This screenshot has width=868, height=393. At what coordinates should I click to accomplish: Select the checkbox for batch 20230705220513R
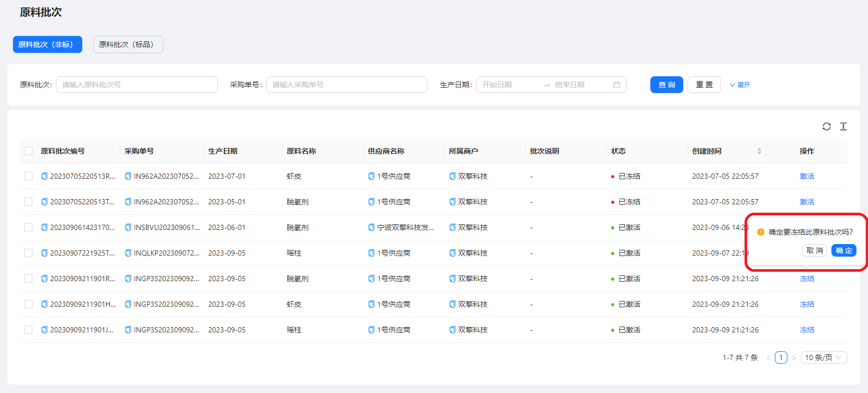click(28, 176)
